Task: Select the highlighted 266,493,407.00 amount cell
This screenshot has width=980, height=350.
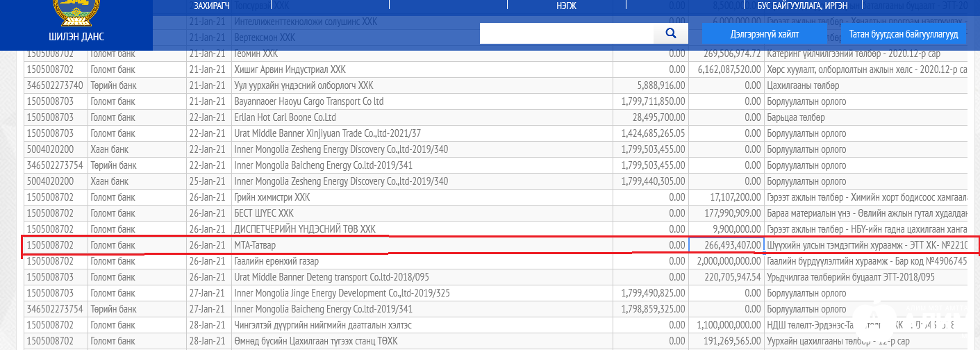Action: (x=726, y=245)
